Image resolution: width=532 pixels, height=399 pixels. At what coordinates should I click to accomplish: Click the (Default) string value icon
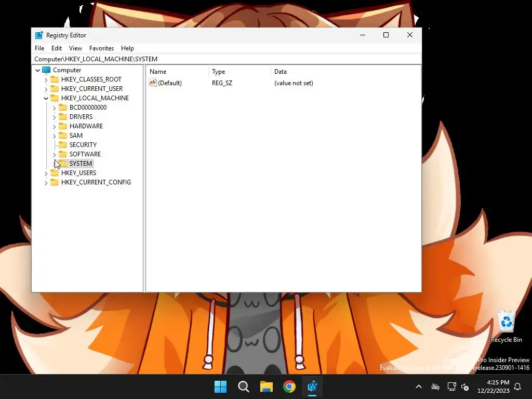tap(153, 83)
